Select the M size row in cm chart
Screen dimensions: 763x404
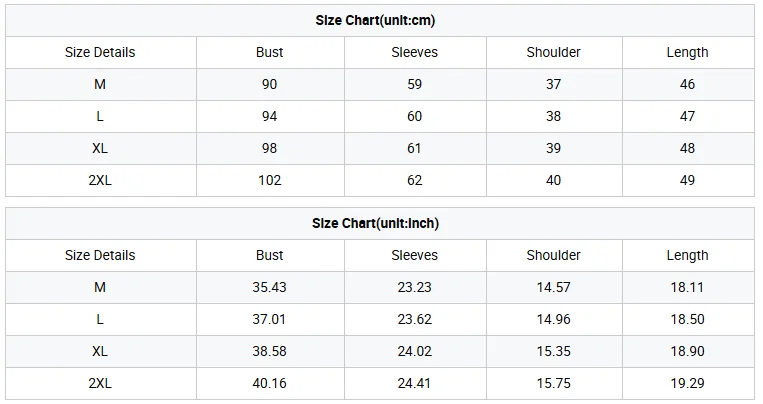click(x=380, y=84)
